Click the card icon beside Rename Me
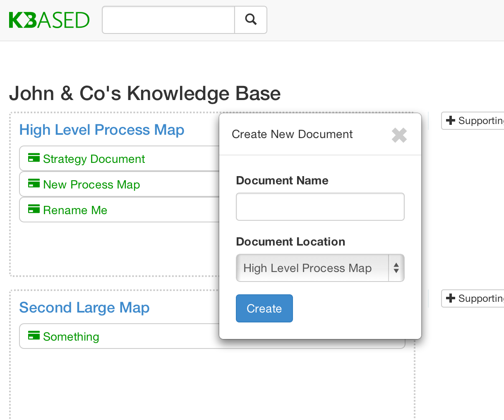 34,209
